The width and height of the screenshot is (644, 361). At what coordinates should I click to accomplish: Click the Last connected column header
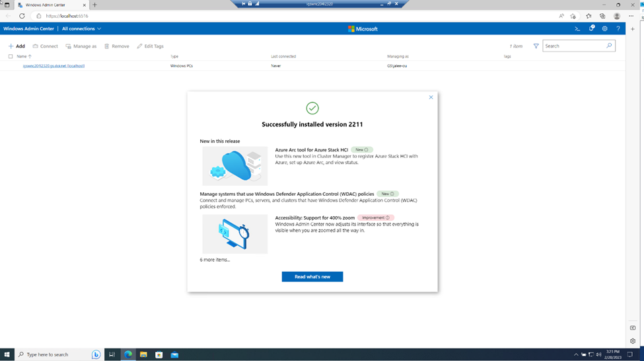(x=283, y=56)
